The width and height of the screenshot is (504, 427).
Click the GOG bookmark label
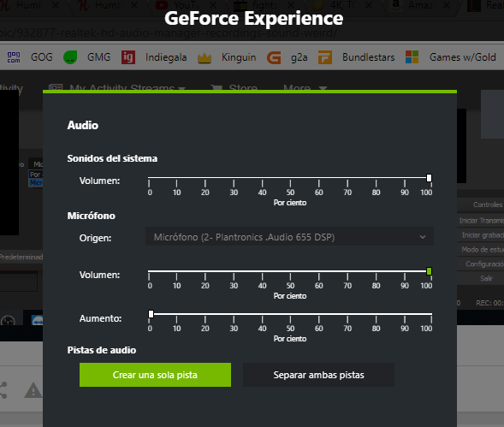pos(42,57)
